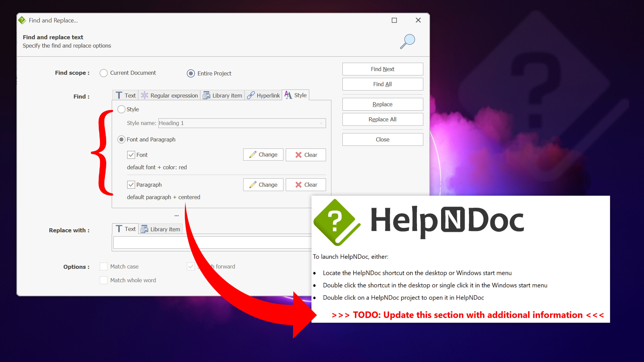Toggle the Paragraph checkbox on
Image resolution: width=644 pixels, height=362 pixels.
(x=131, y=184)
